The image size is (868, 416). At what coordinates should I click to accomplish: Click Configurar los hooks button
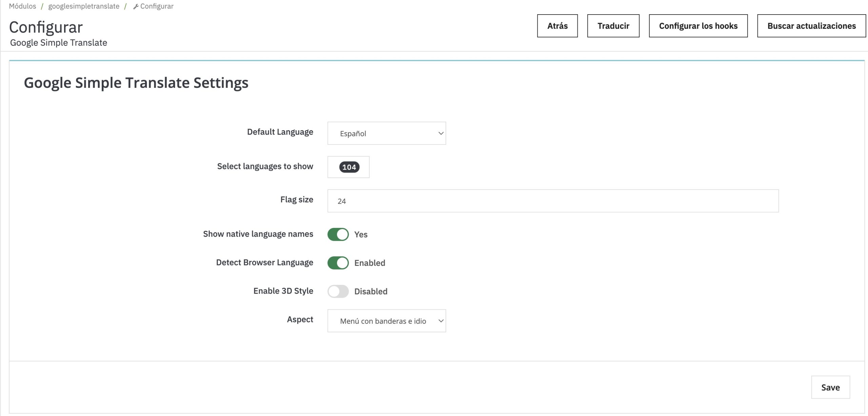coord(698,26)
